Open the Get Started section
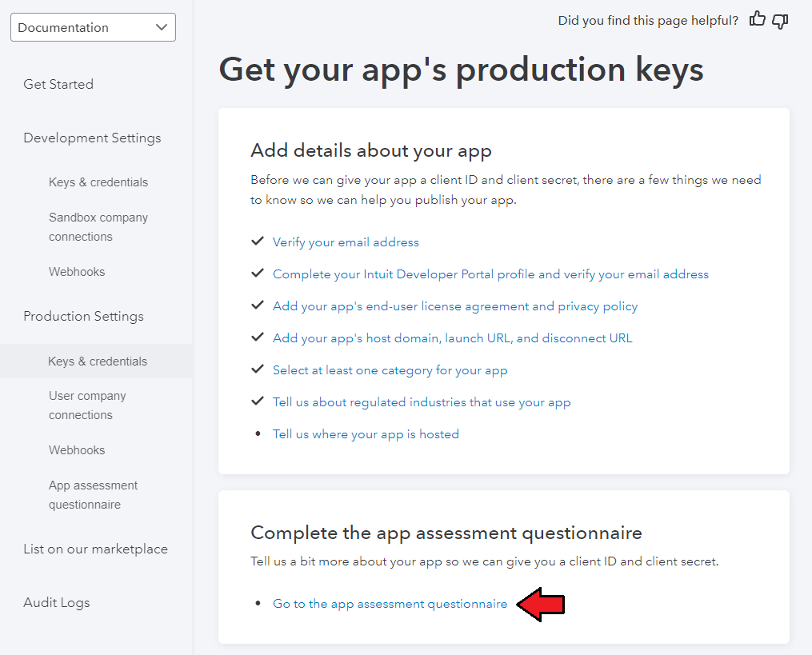The width and height of the screenshot is (812, 655). coord(58,84)
